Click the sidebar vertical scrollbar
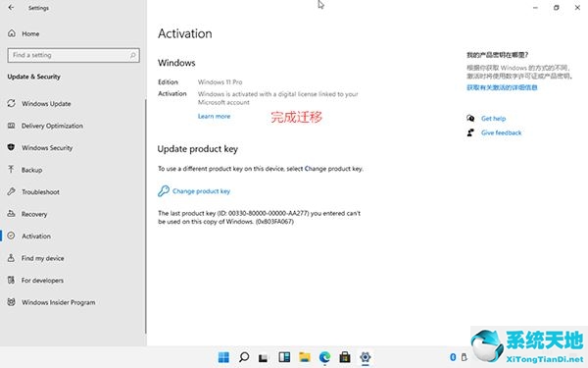Image resolution: width=588 pixels, height=368 pixels. (145, 216)
